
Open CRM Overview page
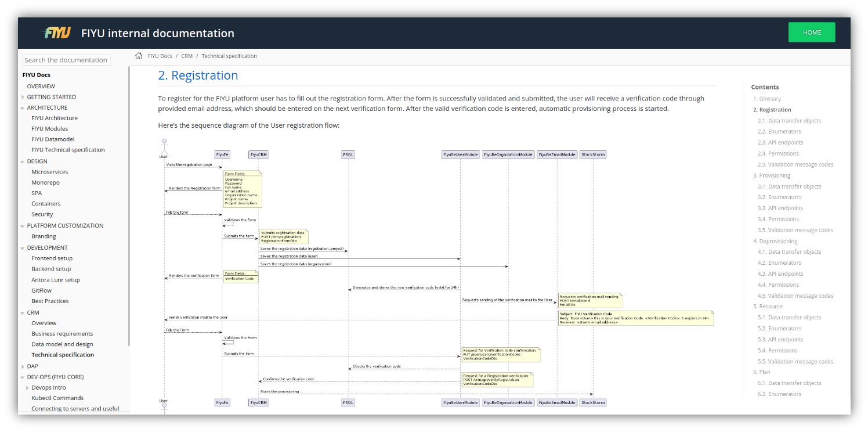click(44, 323)
